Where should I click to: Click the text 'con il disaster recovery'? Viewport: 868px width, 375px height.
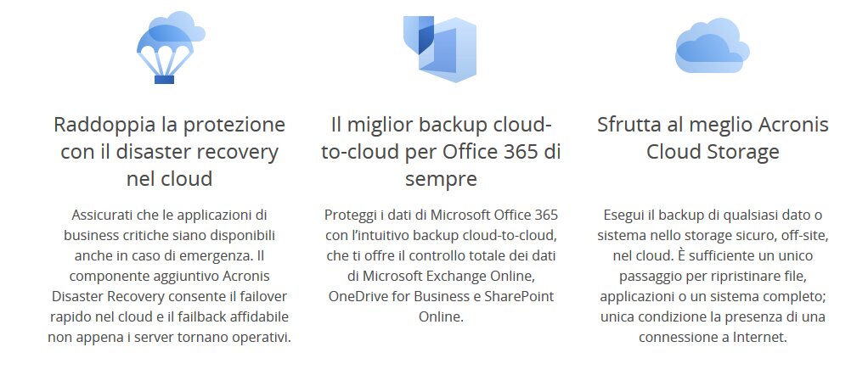169,152
